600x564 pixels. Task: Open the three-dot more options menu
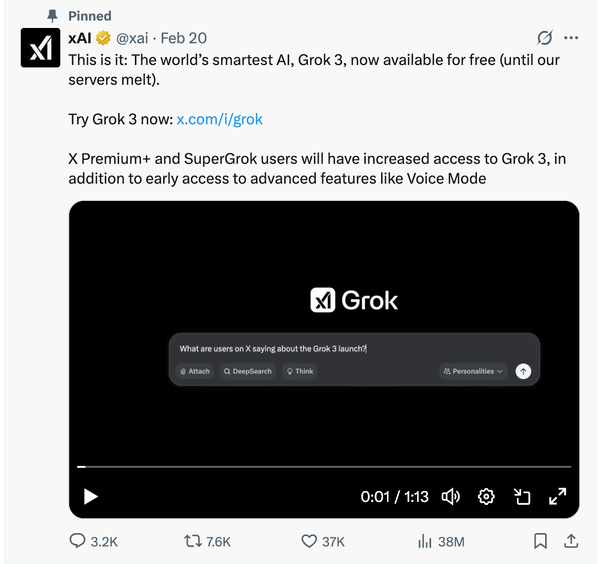click(x=571, y=38)
